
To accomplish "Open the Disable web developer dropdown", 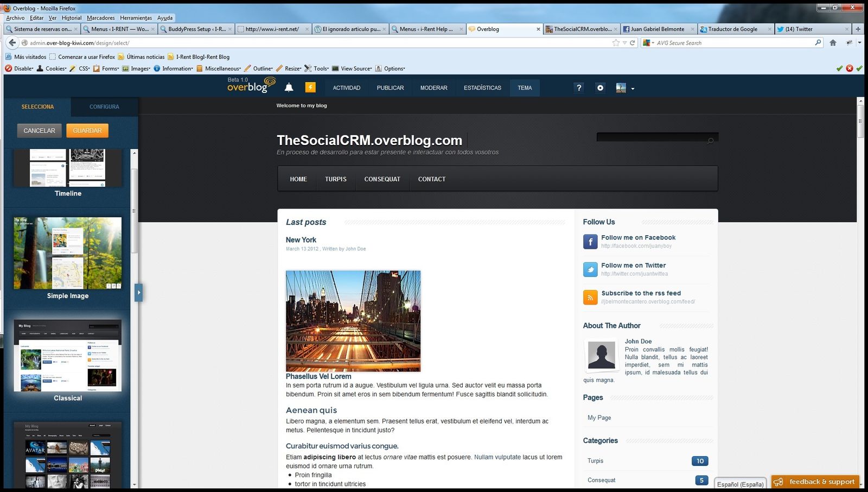I will 20,68.
